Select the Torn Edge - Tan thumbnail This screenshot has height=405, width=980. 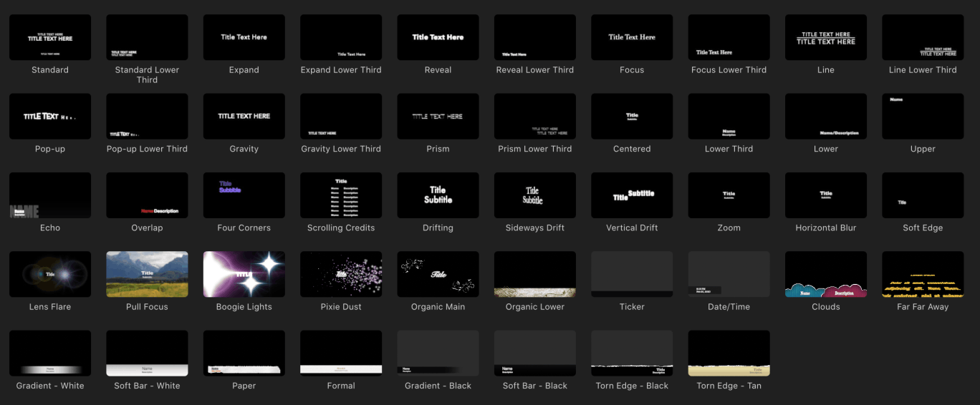coord(729,353)
